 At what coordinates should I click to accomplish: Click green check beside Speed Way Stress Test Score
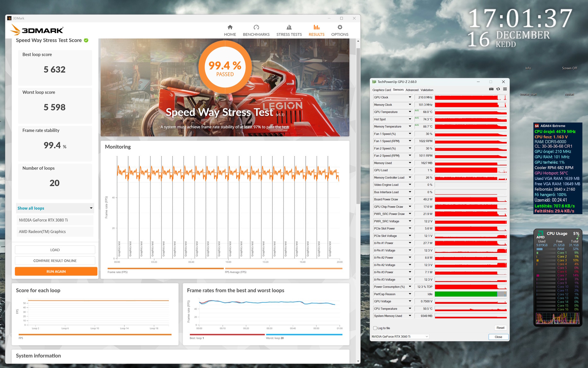[x=86, y=40]
